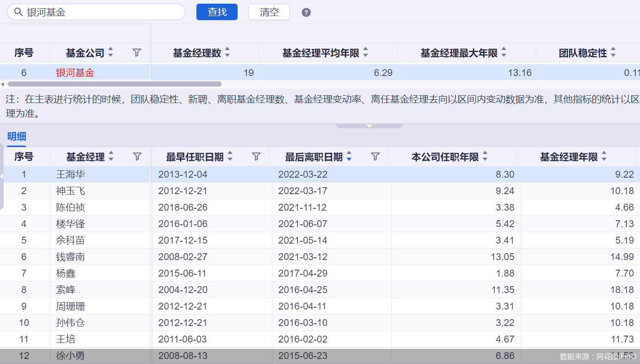Click the circular question mark help icon
Image resolution: width=640 pixels, height=364 pixels.
click(306, 12)
